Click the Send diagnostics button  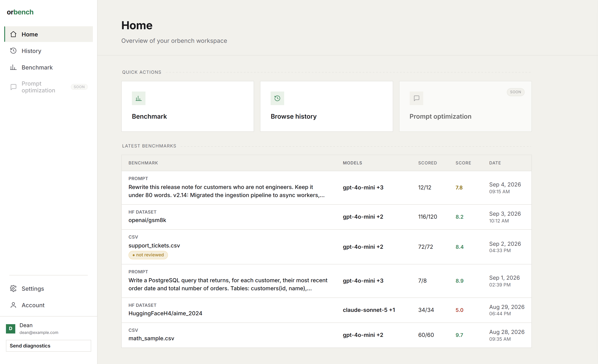pos(49,346)
